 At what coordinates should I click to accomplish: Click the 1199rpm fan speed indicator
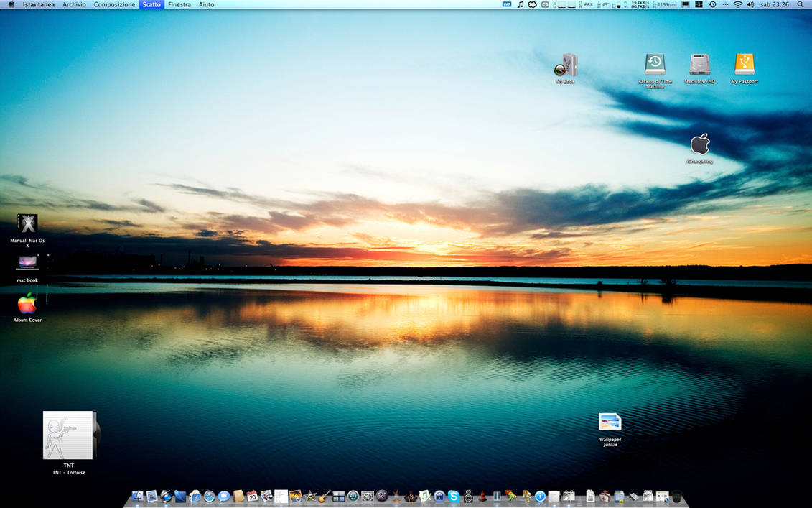tap(664, 4)
